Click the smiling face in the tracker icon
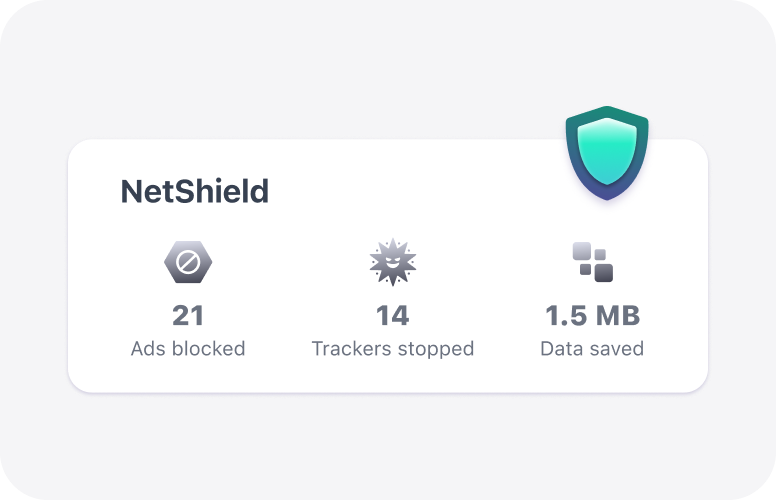This screenshot has height=500, width=776. point(392,266)
